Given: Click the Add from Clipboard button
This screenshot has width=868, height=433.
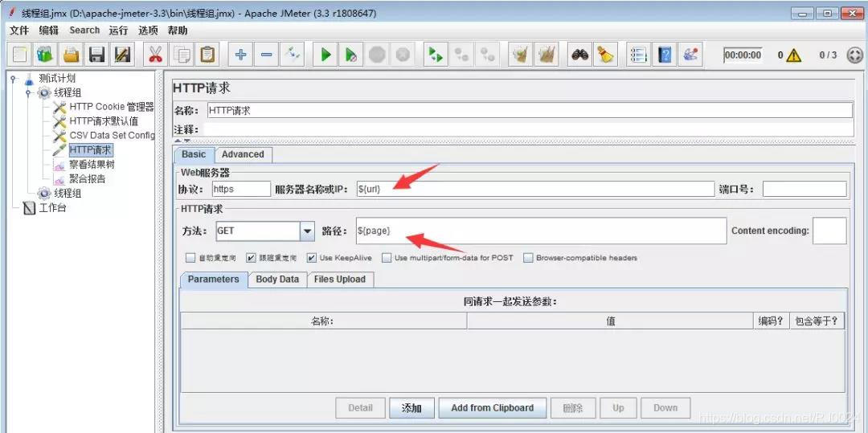Looking at the screenshot, I should tap(492, 408).
